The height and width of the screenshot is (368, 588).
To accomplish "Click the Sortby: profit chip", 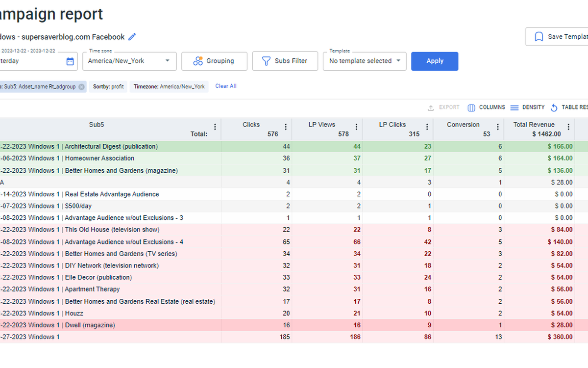I will point(108,86).
